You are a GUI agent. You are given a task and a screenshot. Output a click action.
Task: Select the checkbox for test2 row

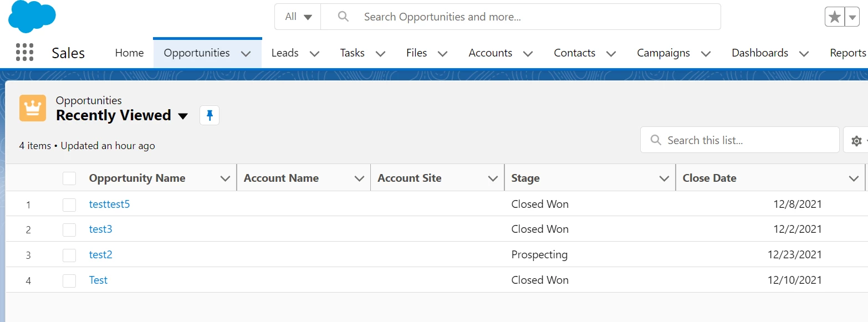(69, 255)
